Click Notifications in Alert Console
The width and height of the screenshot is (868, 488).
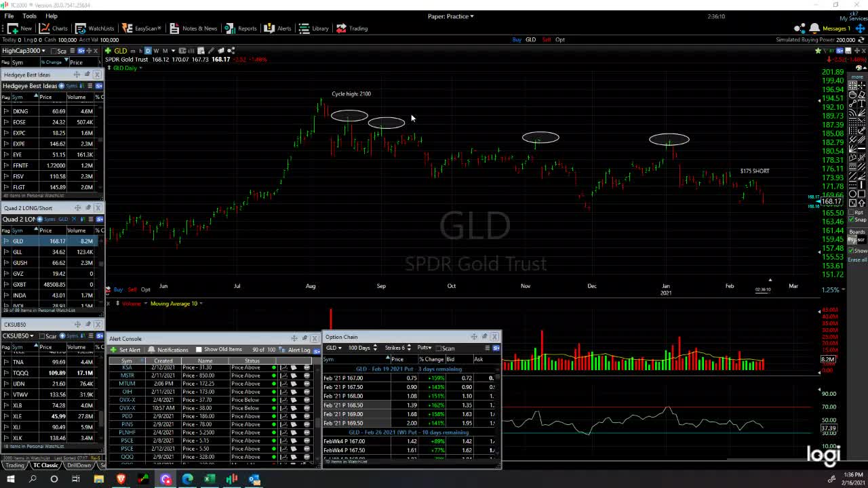pos(168,350)
